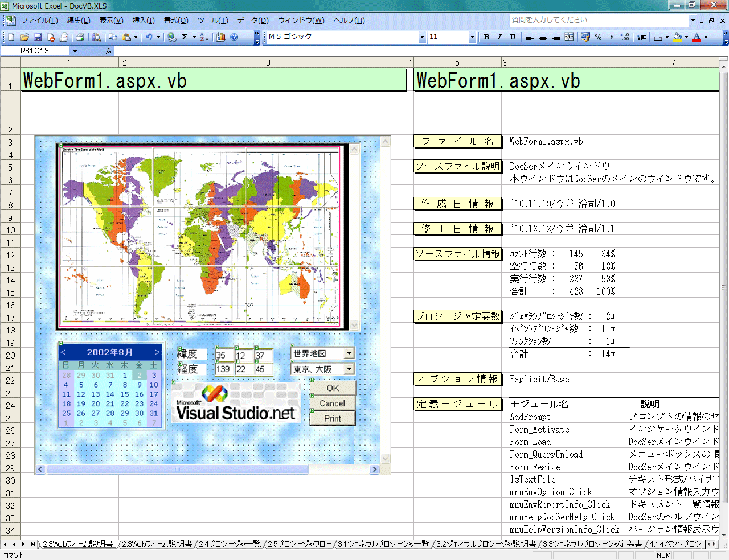The image size is (729, 560).
Task: Open the 挿入(I) menu
Action: pyautogui.click(x=144, y=20)
